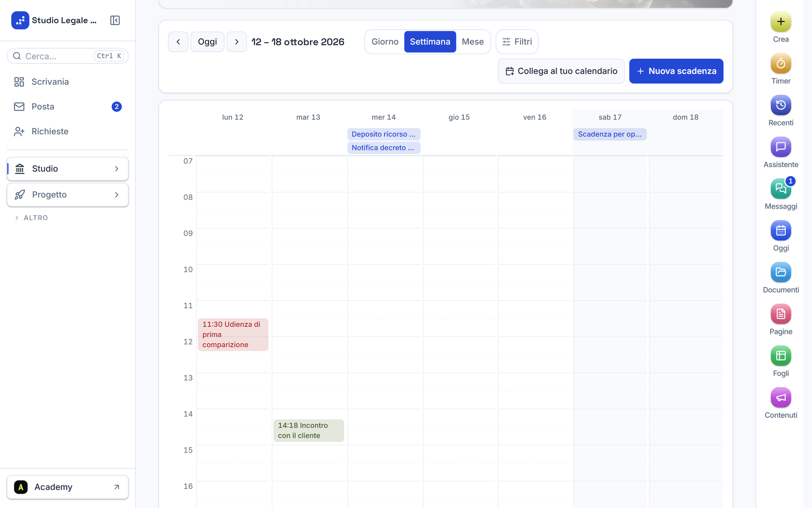Viewport: 812px width, 508px height.
Task: Click the Crea plus icon
Action: (781, 22)
